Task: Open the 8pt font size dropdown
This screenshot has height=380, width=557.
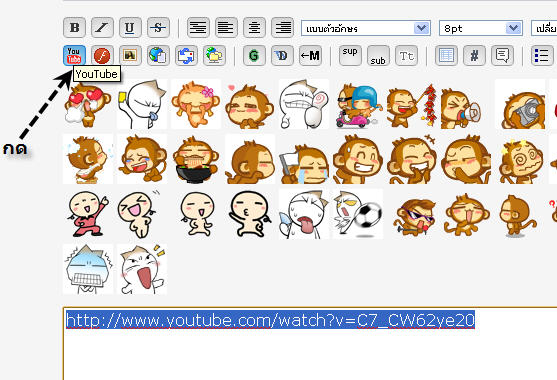Action: click(481, 28)
